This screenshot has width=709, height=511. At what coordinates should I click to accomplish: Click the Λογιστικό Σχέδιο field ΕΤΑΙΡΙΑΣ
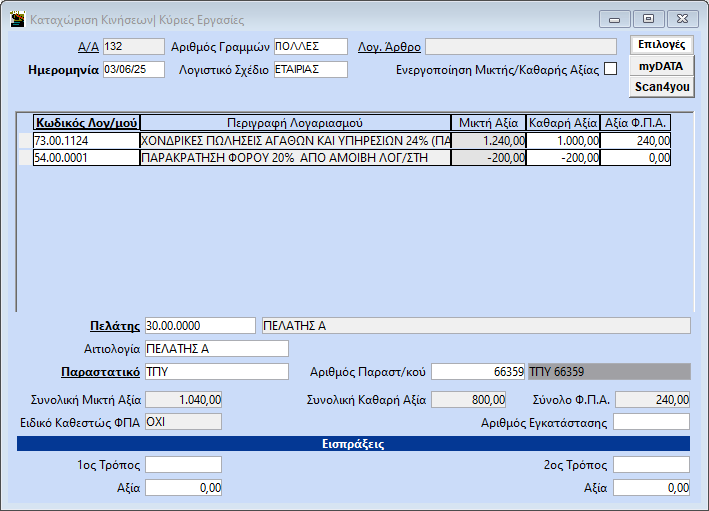[x=311, y=70]
